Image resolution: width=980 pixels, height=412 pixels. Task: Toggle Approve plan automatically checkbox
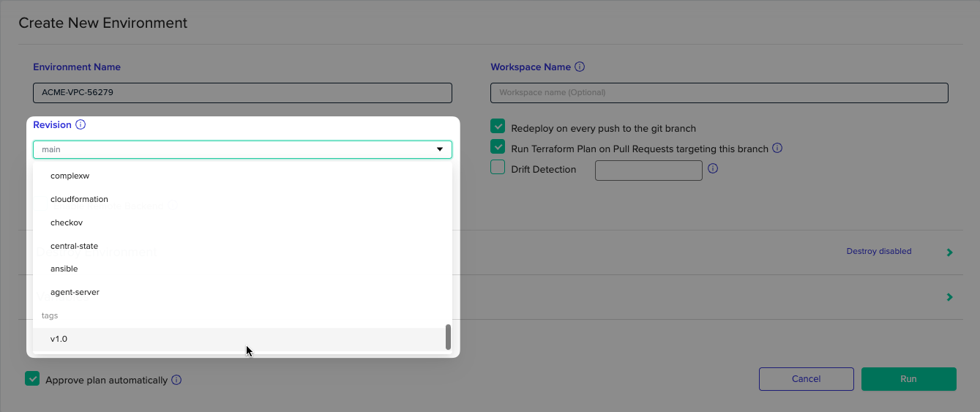32,379
